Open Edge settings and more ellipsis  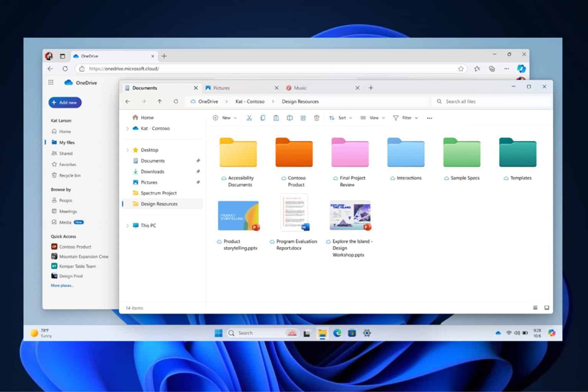(506, 69)
